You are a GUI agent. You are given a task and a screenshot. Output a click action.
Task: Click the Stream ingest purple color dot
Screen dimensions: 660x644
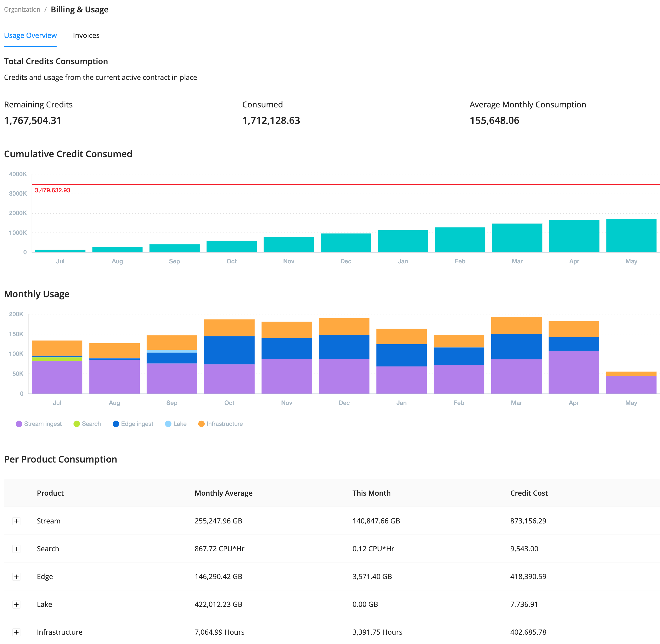click(x=19, y=423)
